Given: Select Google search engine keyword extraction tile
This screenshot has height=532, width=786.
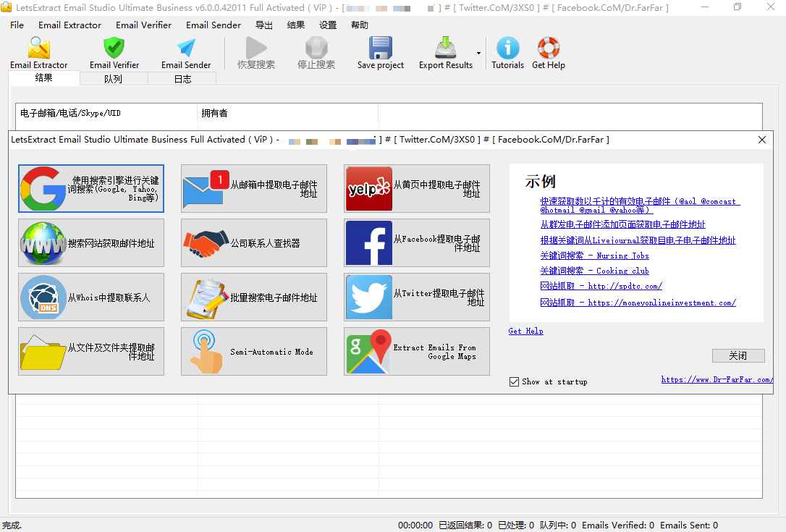Looking at the screenshot, I should (91, 188).
